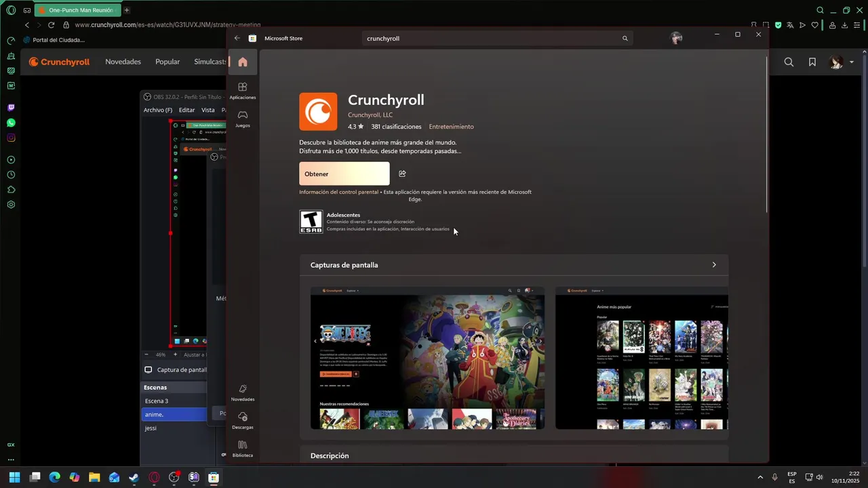Click the Crunchyroll app logo tile
The image size is (868, 488).
coord(318,112)
